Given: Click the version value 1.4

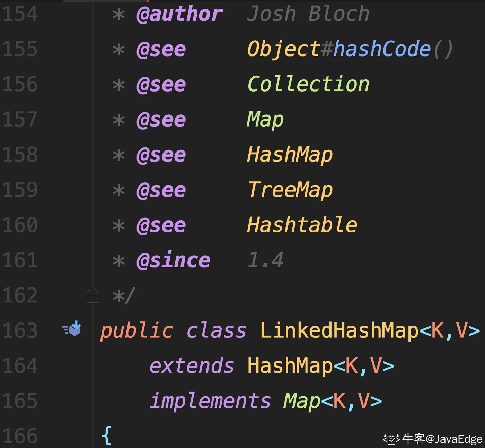Looking at the screenshot, I should click(x=265, y=260).
